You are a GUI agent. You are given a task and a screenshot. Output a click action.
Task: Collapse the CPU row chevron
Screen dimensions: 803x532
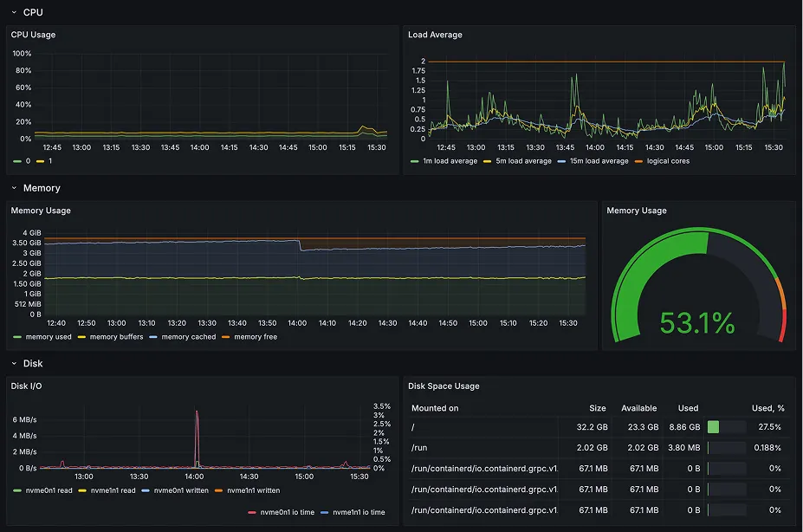[14, 12]
